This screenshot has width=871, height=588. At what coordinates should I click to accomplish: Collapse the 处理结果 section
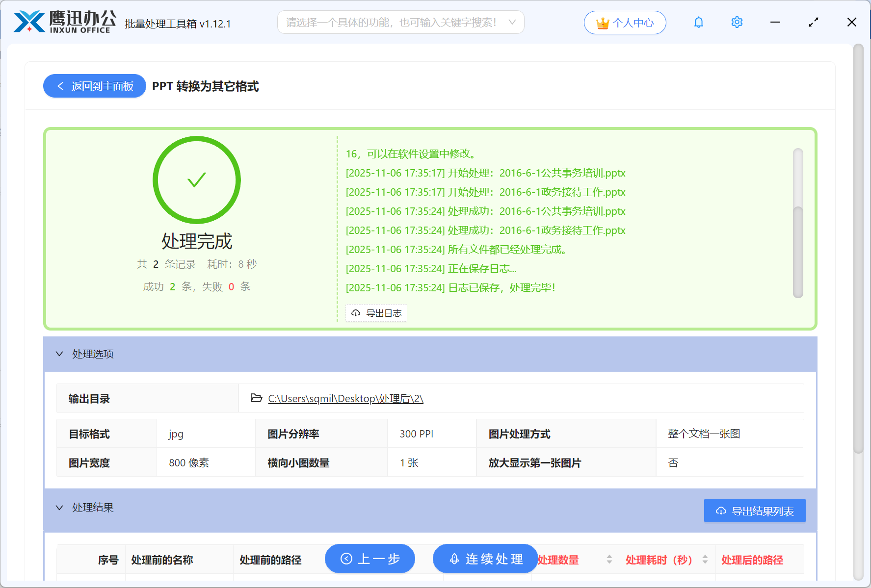(x=59, y=508)
